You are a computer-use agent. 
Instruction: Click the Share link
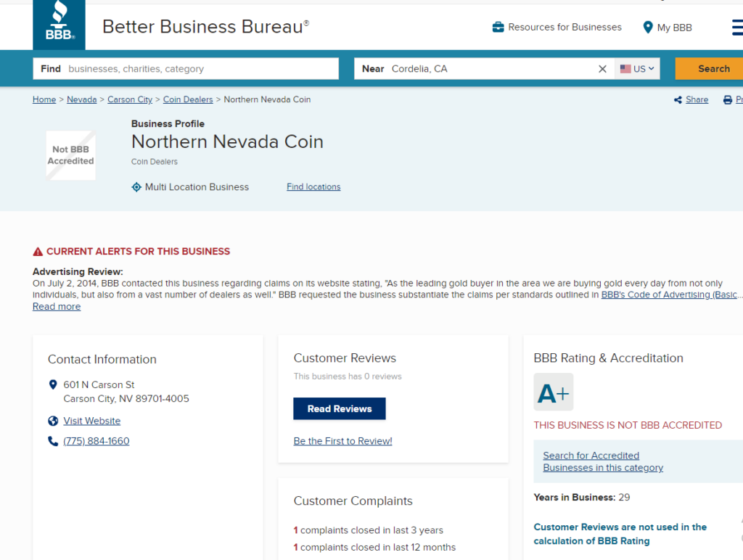click(x=697, y=99)
